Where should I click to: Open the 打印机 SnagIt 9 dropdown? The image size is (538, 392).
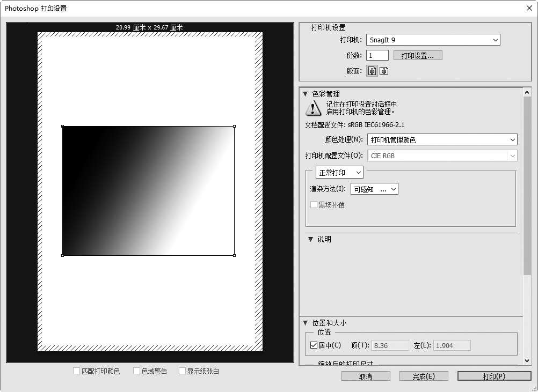pos(433,40)
